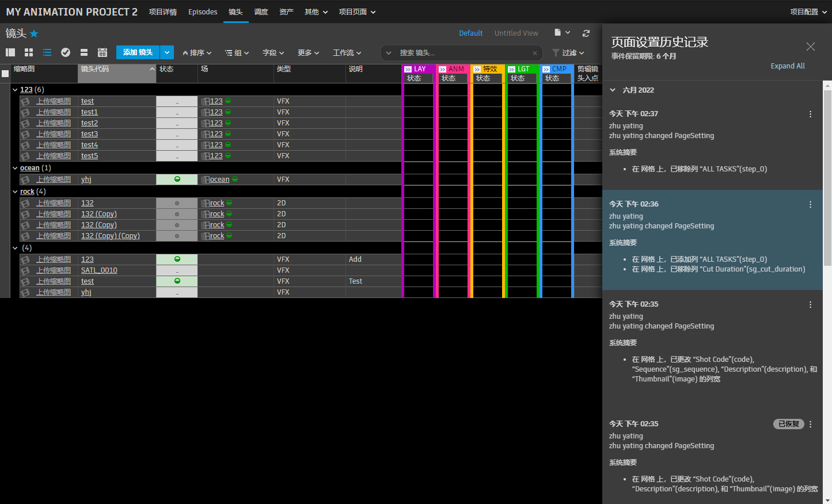Image resolution: width=832 pixels, height=504 pixels.
Task: Open the kebab menu on the 02:37 history entry
Action: coord(810,114)
